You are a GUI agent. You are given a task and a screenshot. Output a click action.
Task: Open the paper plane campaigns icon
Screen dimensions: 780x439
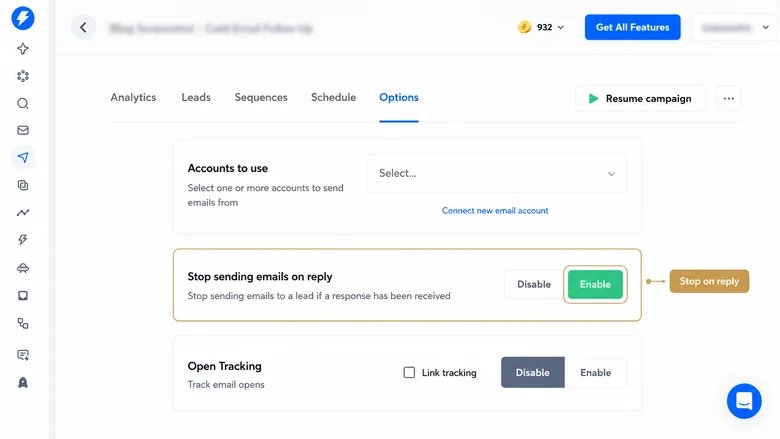[23, 158]
